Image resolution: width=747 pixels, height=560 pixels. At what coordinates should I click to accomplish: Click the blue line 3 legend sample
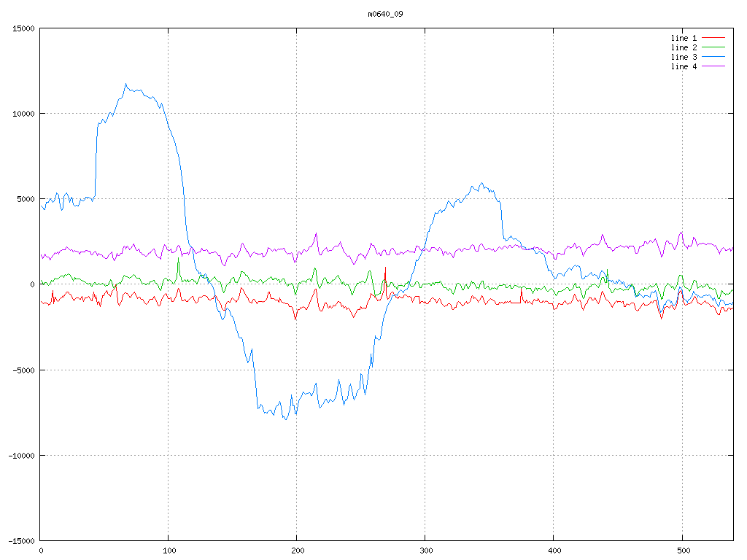click(x=714, y=57)
